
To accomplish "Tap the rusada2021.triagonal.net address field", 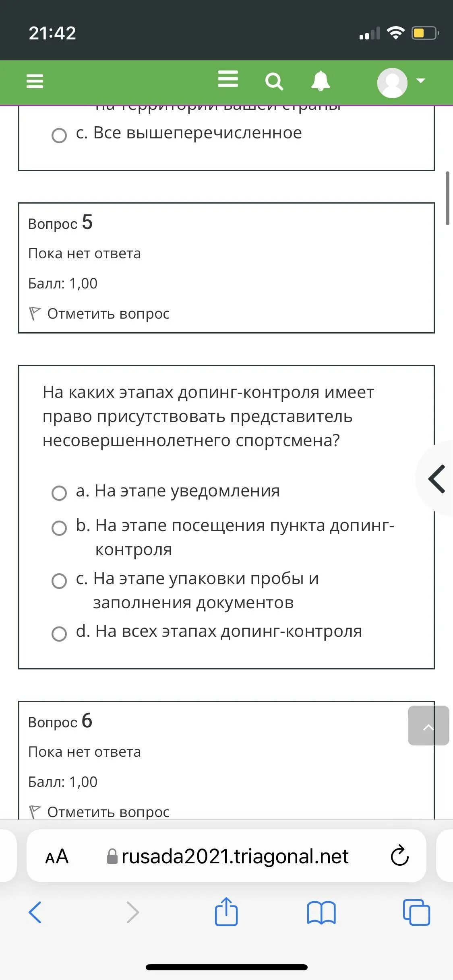I will [228, 856].
